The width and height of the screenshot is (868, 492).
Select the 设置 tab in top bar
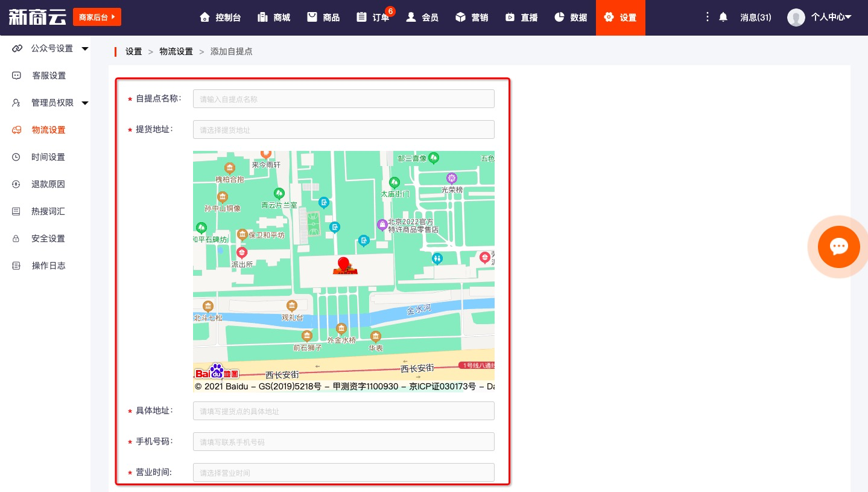[620, 18]
